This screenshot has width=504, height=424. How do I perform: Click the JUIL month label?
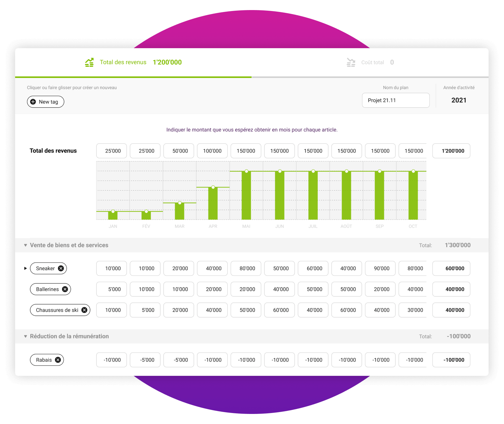(x=313, y=226)
